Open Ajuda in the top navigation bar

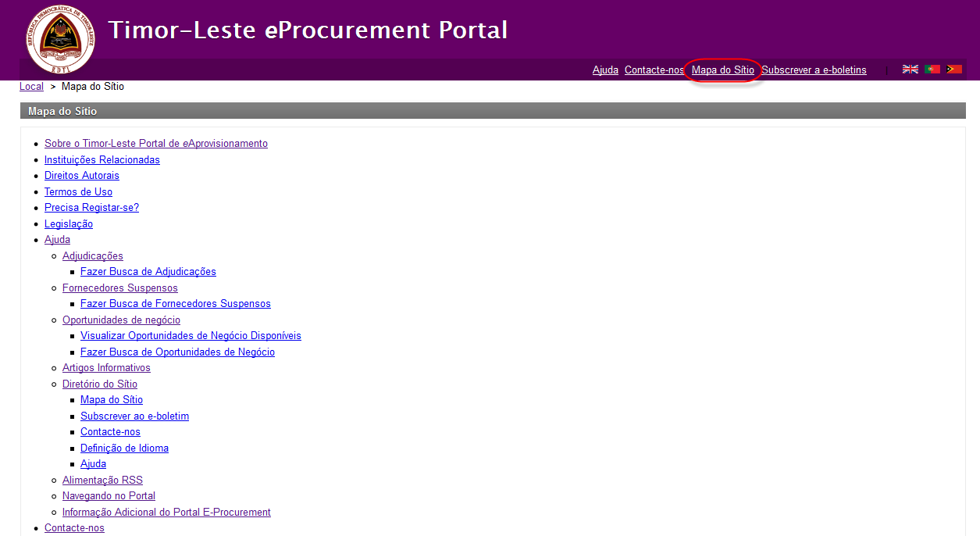point(605,70)
